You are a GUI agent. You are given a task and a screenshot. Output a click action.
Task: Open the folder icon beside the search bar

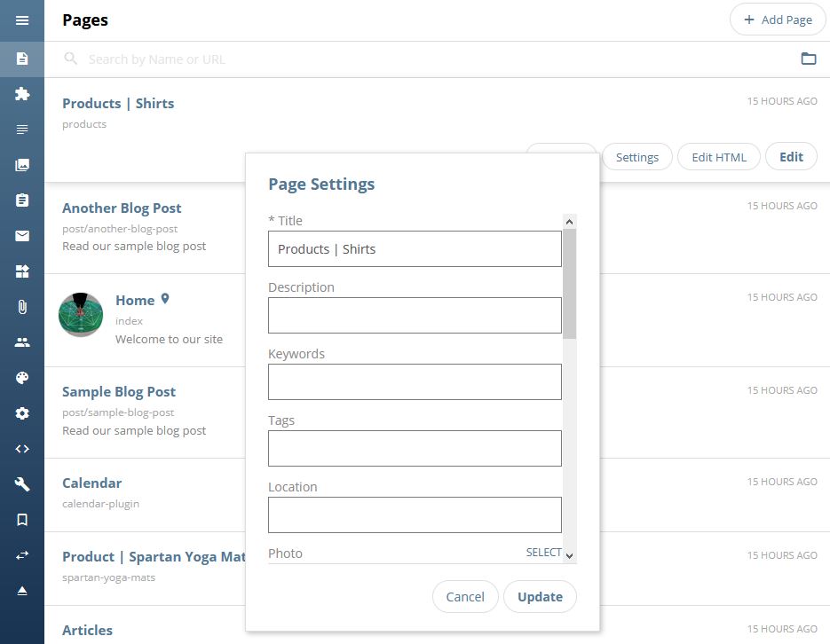click(x=809, y=59)
